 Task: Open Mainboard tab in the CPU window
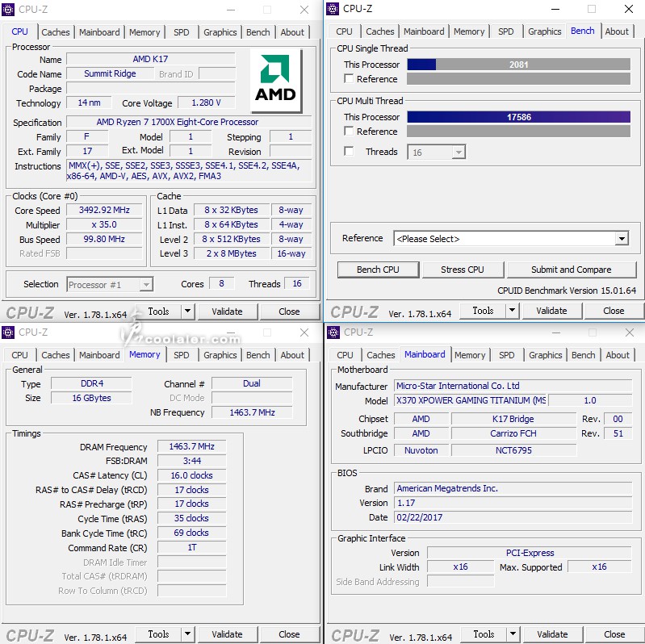pos(99,32)
